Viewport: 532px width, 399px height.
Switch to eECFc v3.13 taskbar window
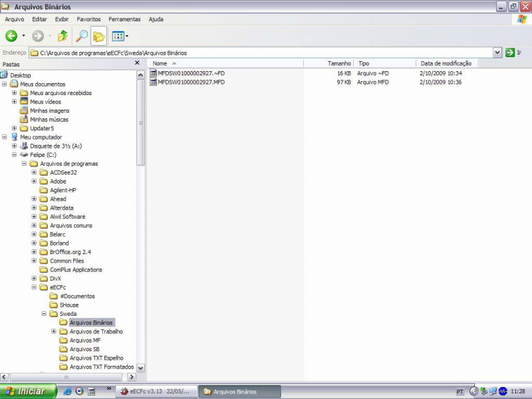point(157,392)
